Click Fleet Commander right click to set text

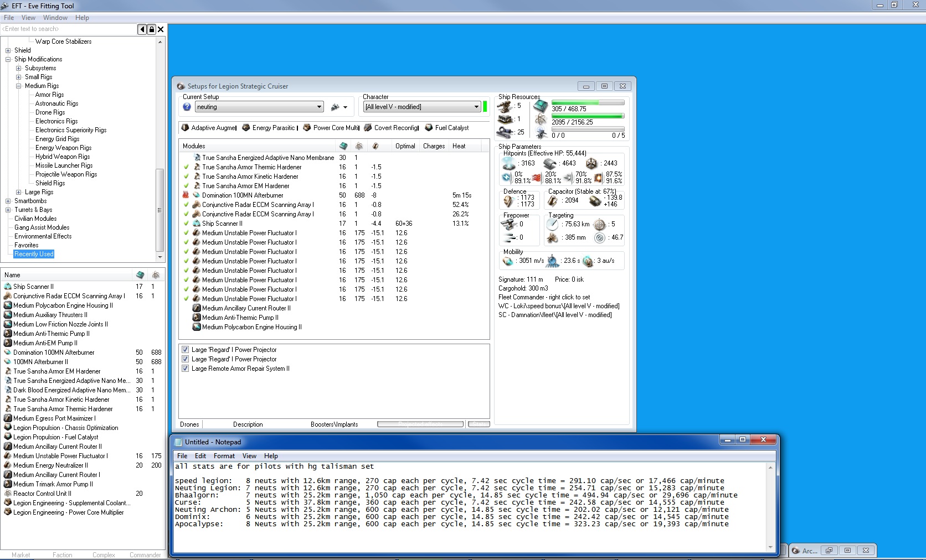pos(544,297)
